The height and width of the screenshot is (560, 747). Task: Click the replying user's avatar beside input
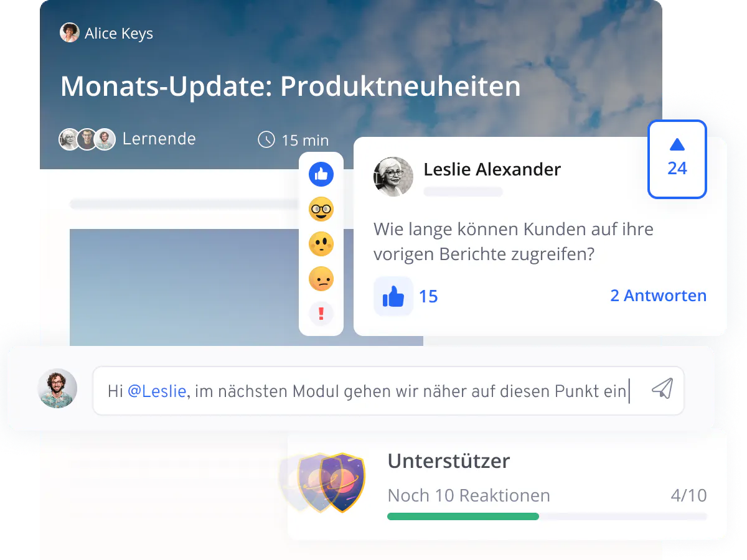pyautogui.click(x=57, y=389)
